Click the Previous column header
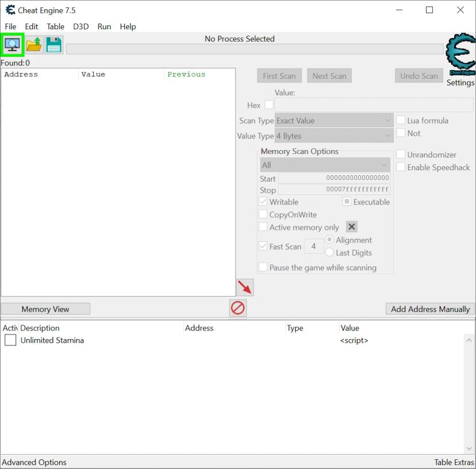Image resolution: width=476 pixels, height=469 pixels. click(199, 74)
